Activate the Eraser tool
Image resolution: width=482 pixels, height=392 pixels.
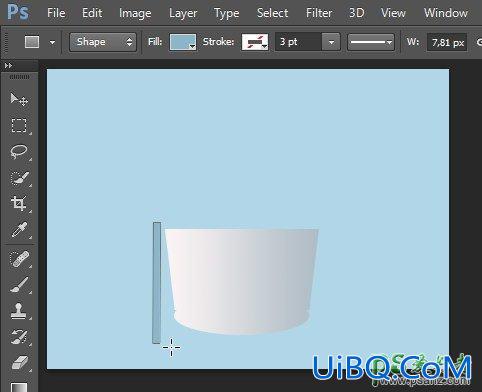pyautogui.click(x=19, y=363)
